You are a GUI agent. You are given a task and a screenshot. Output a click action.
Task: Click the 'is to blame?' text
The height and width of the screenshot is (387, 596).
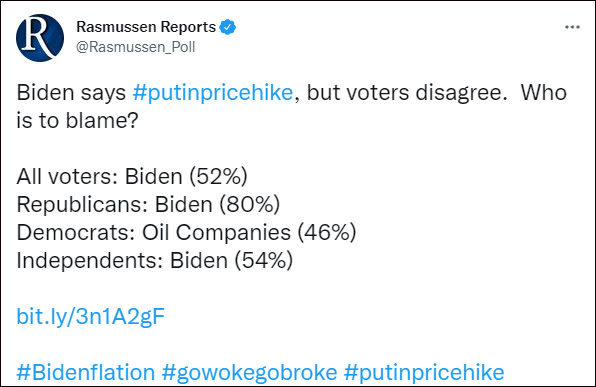click(77, 121)
